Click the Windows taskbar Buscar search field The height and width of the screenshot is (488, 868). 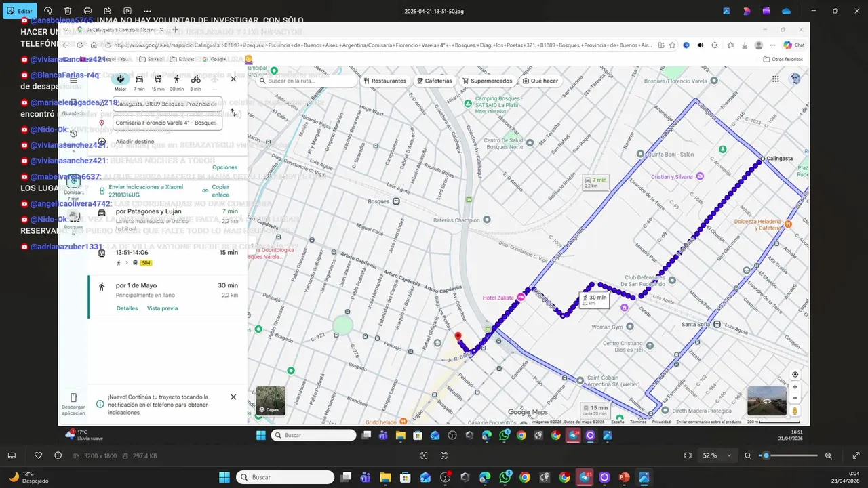point(285,477)
